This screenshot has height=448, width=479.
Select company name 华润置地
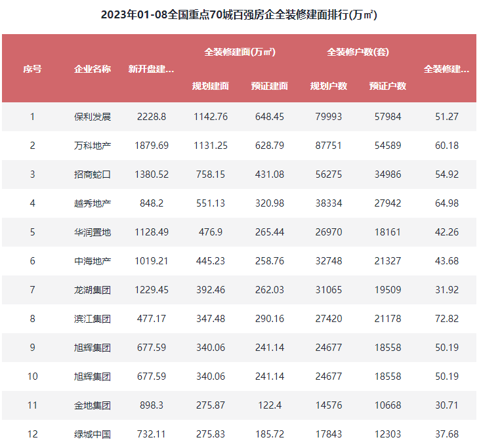point(93,232)
